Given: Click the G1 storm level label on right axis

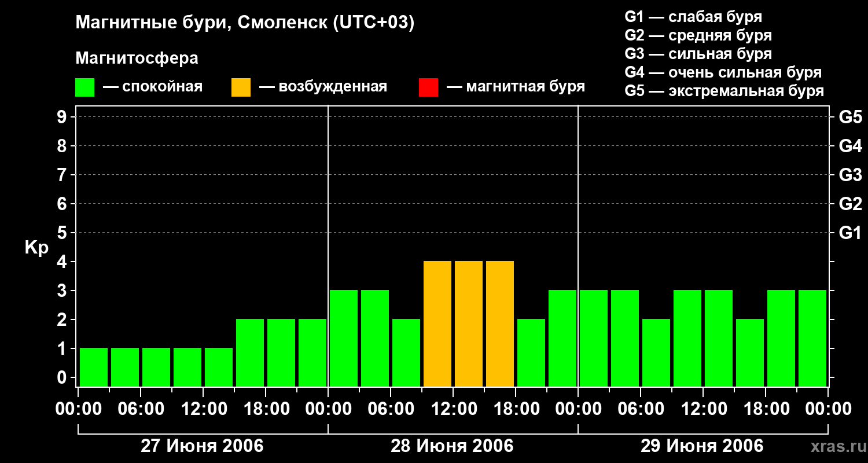Looking at the screenshot, I should click(850, 233).
